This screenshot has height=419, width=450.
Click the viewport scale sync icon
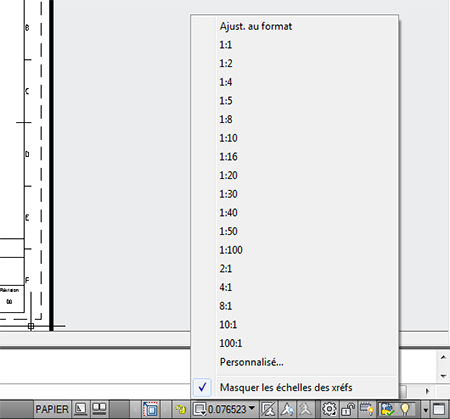pos(269,409)
